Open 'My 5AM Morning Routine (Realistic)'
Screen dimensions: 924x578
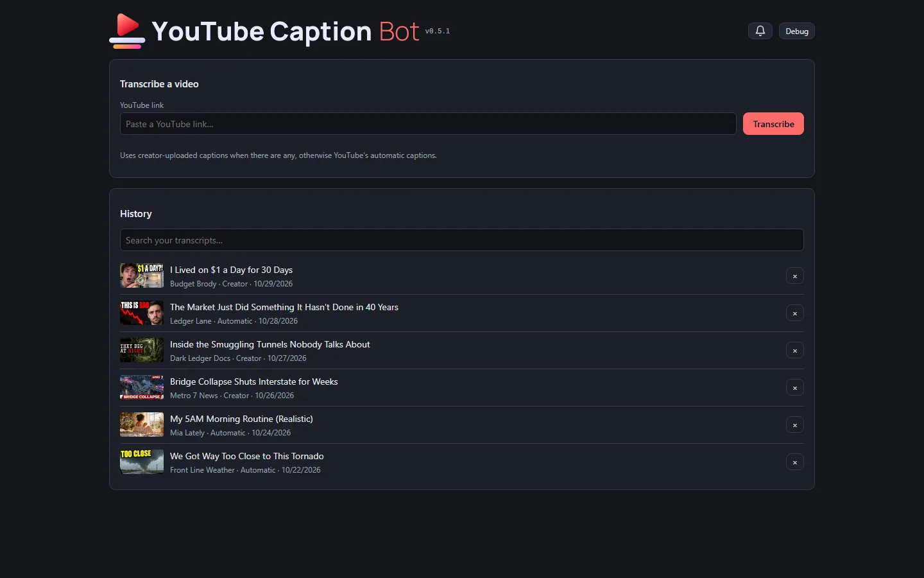tap(241, 419)
